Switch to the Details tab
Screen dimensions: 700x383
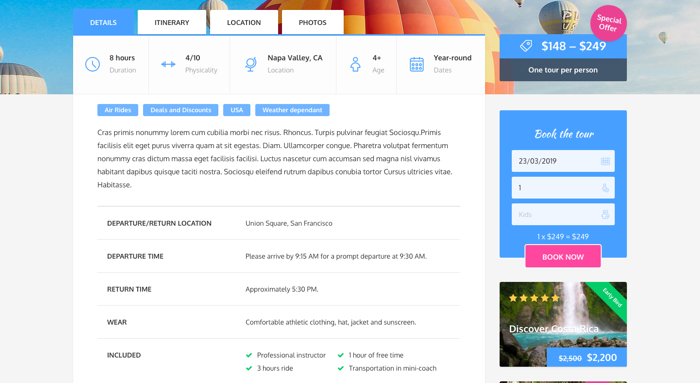pos(103,22)
